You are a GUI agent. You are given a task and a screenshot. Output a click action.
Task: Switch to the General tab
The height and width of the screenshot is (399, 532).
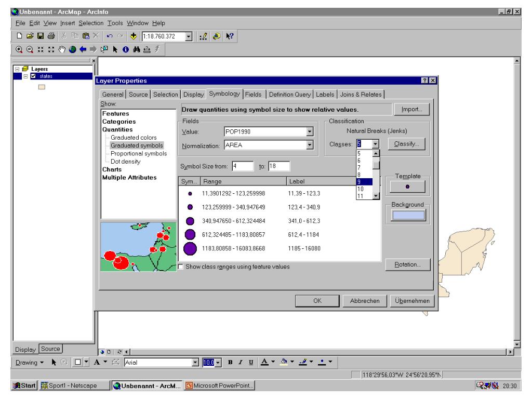pyautogui.click(x=113, y=95)
